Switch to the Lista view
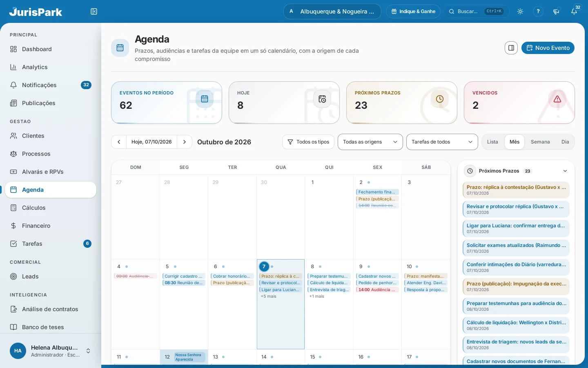 [492, 142]
